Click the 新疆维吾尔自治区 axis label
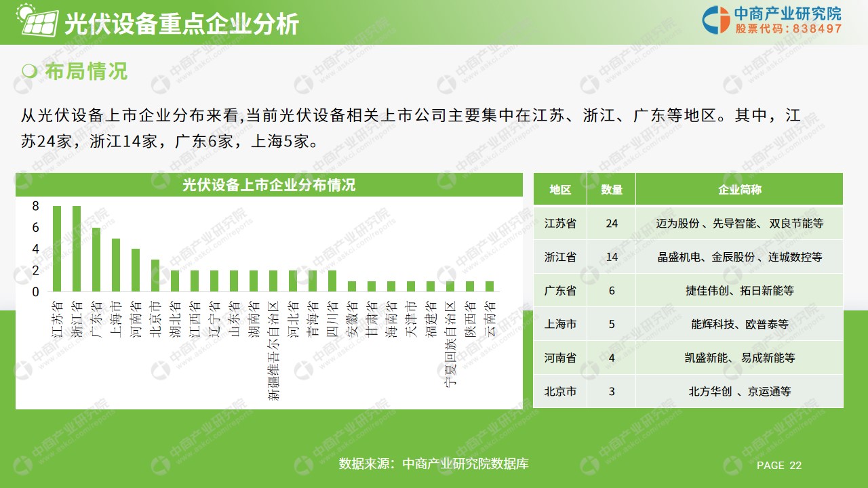The width and height of the screenshot is (868, 488). click(273, 349)
